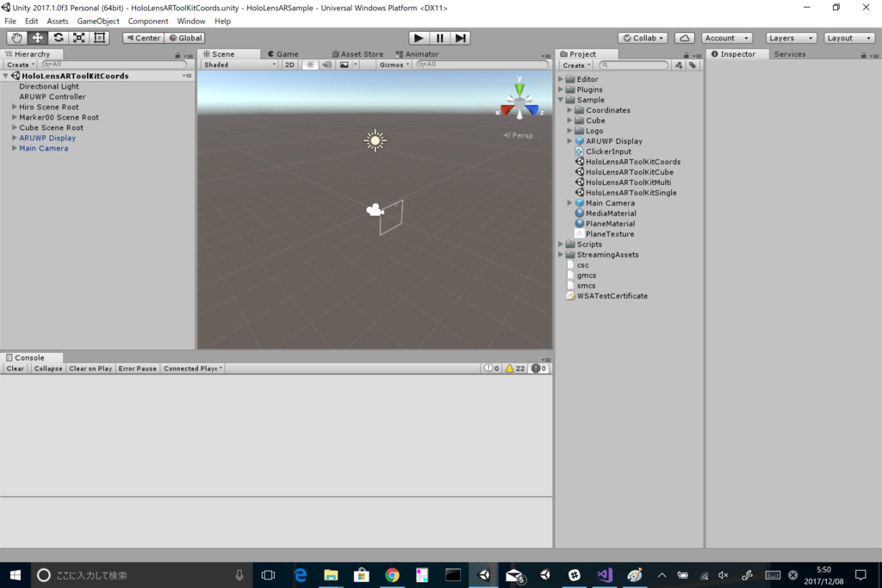Open the Layers dropdown

pyautogui.click(x=791, y=38)
